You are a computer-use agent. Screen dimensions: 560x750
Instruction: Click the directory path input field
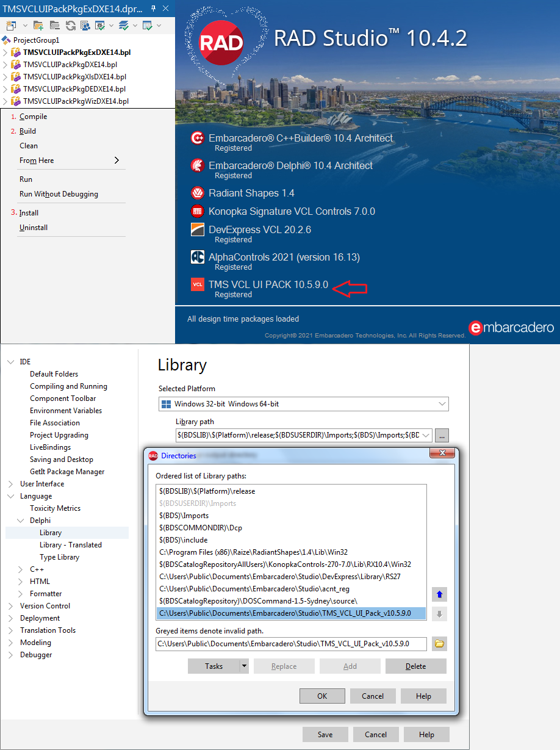point(291,644)
